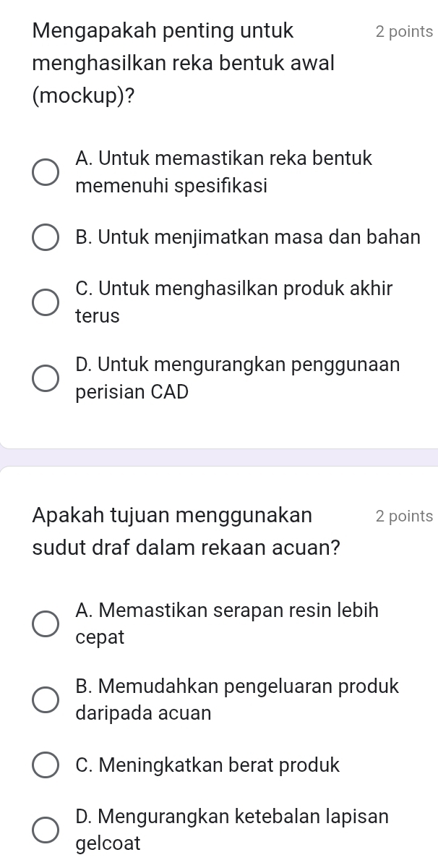This screenshot has height=868, width=438.
Task: Pick radio circle for 'Untuk mengurangkan penggunaan perisian CAD'
Action: point(45,378)
